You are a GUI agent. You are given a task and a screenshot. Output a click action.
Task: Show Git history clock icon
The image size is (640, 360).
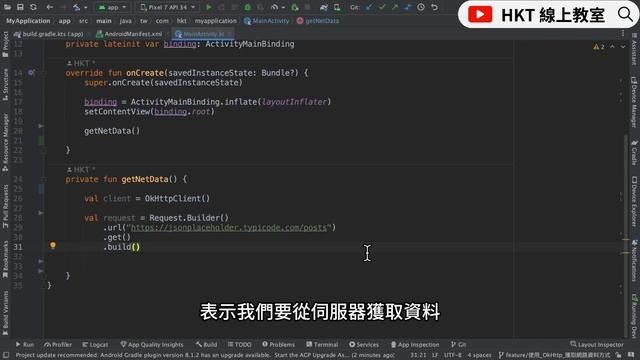click(421, 7)
